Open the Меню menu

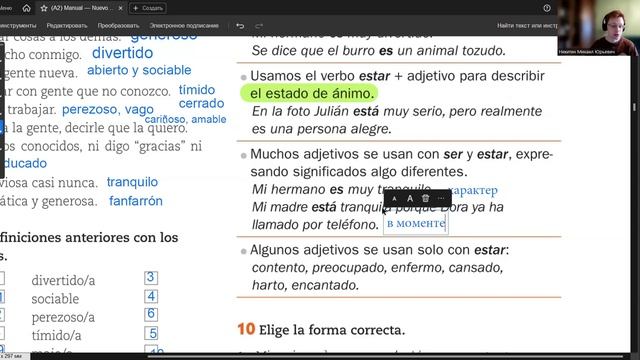(x=6, y=8)
